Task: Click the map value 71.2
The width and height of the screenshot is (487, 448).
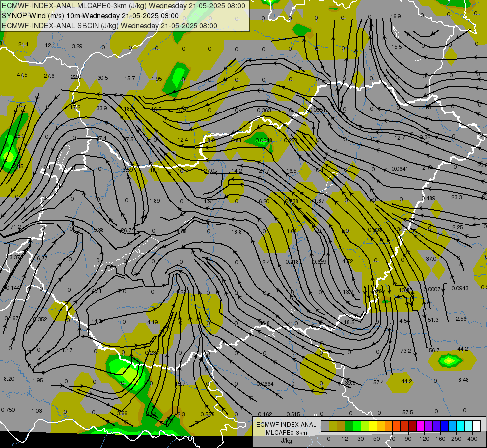Action: 16,227
